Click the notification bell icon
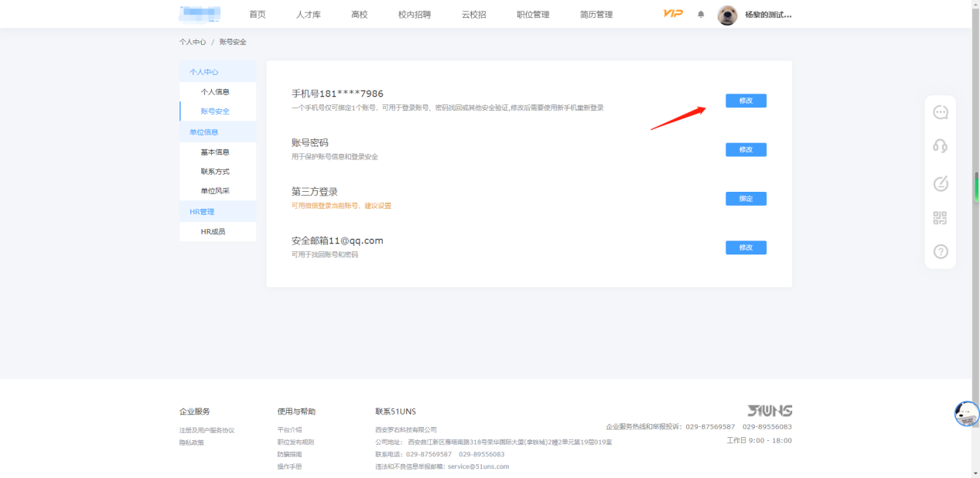The image size is (980, 478). click(x=701, y=15)
